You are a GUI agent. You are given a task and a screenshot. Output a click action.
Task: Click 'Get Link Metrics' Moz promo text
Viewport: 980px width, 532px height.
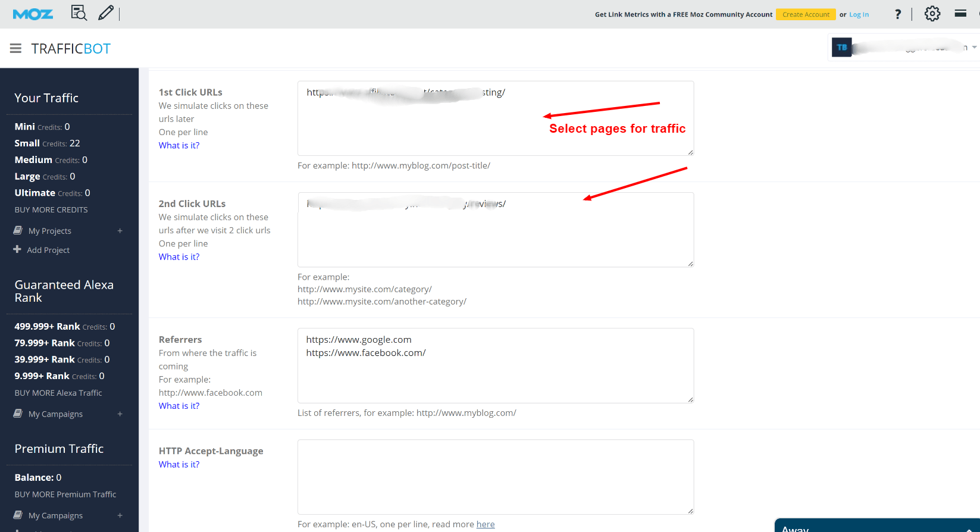tap(684, 14)
